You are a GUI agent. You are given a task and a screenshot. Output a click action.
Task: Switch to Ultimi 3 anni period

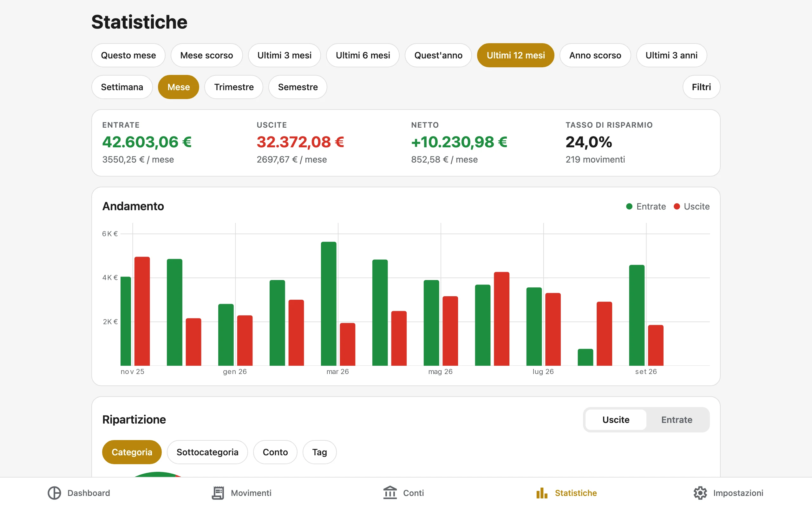[671, 55]
